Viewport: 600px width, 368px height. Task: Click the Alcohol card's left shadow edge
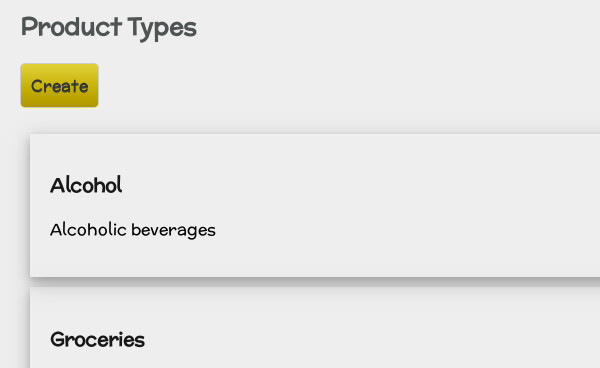(x=27, y=205)
